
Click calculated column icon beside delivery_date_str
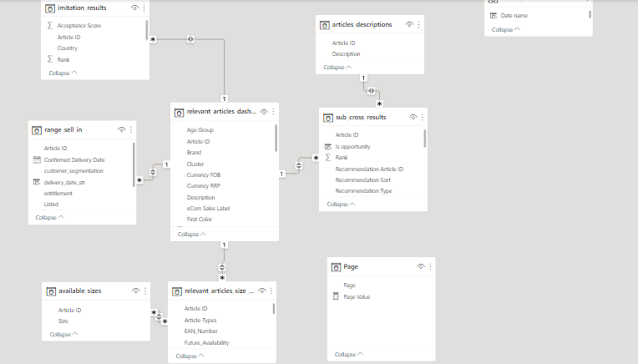(x=37, y=182)
